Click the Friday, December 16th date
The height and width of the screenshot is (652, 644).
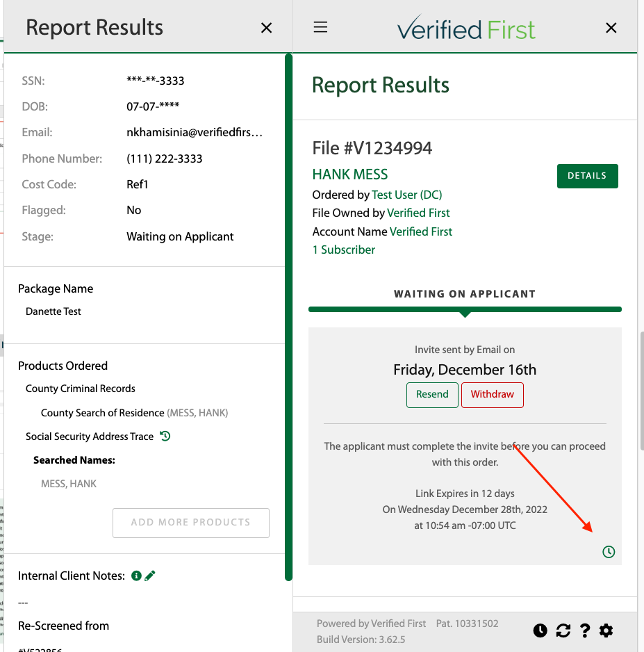(465, 370)
